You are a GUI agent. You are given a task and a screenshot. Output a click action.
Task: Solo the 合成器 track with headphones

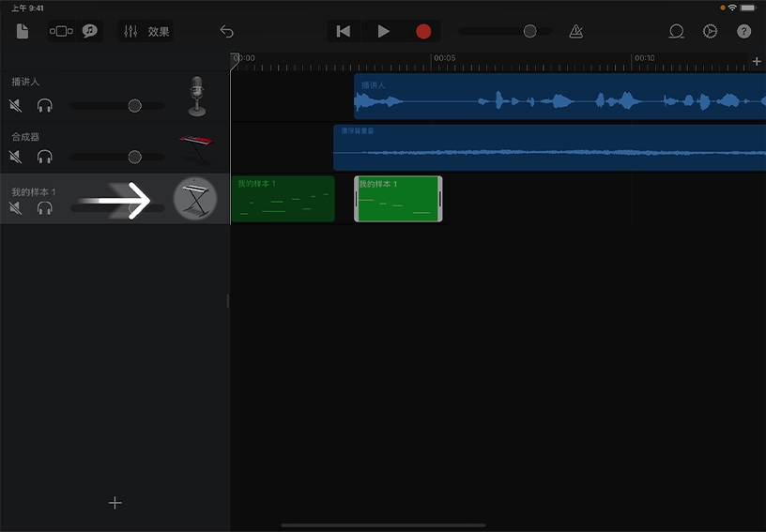(x=44, y=157)
